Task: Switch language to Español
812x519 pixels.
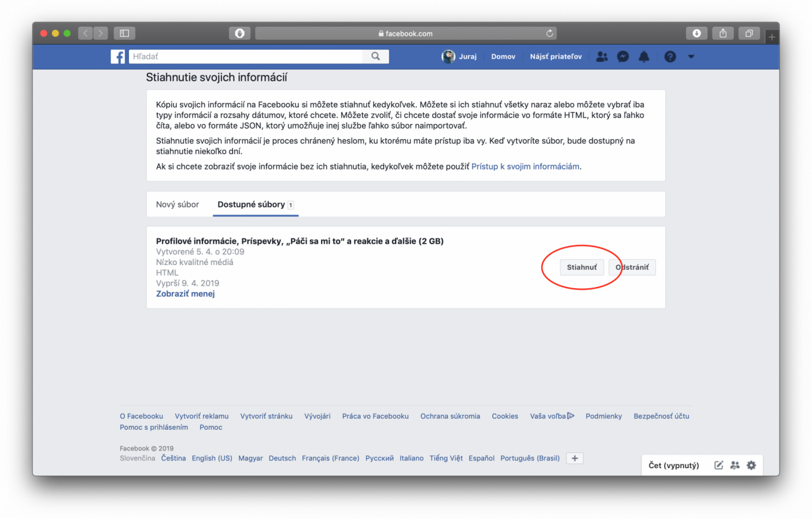Action: [x=482, y=458]
